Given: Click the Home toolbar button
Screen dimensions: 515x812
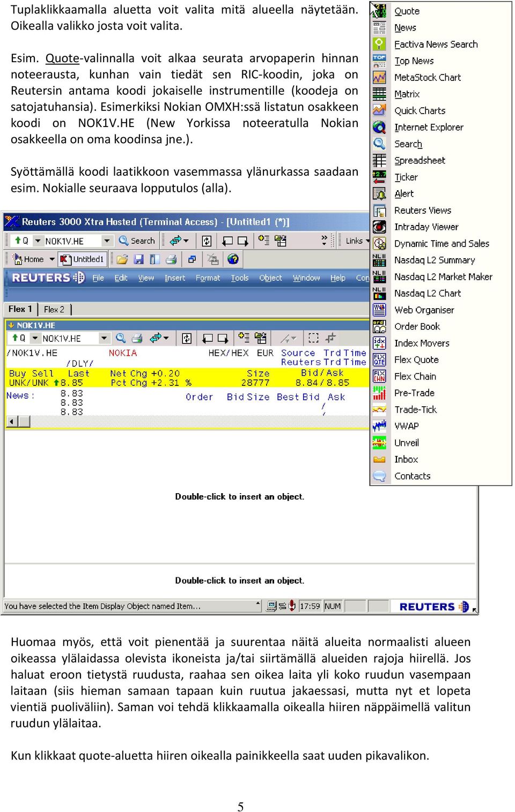Looking at the screenshot, I should 29,259.
